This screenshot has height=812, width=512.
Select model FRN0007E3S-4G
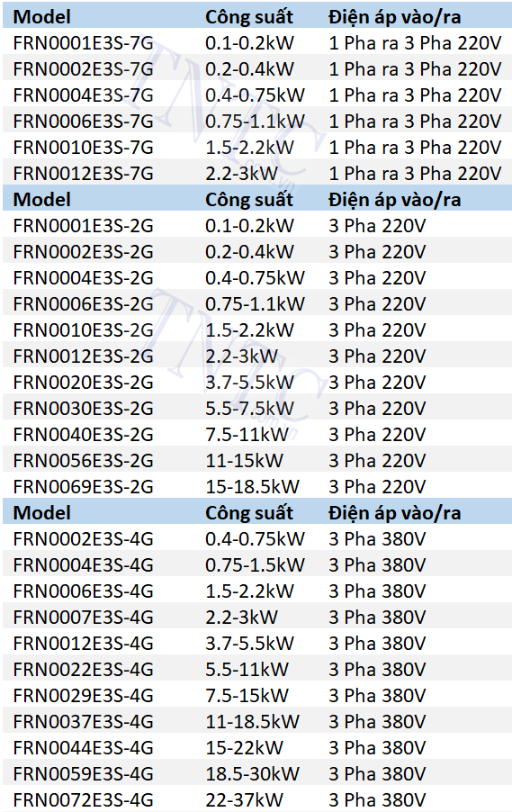point(84,618)
